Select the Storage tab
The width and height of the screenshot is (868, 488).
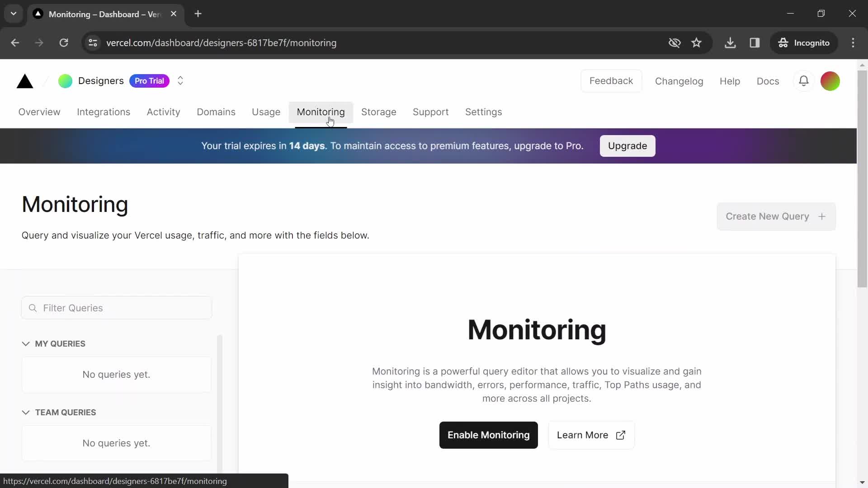[378, 112]
